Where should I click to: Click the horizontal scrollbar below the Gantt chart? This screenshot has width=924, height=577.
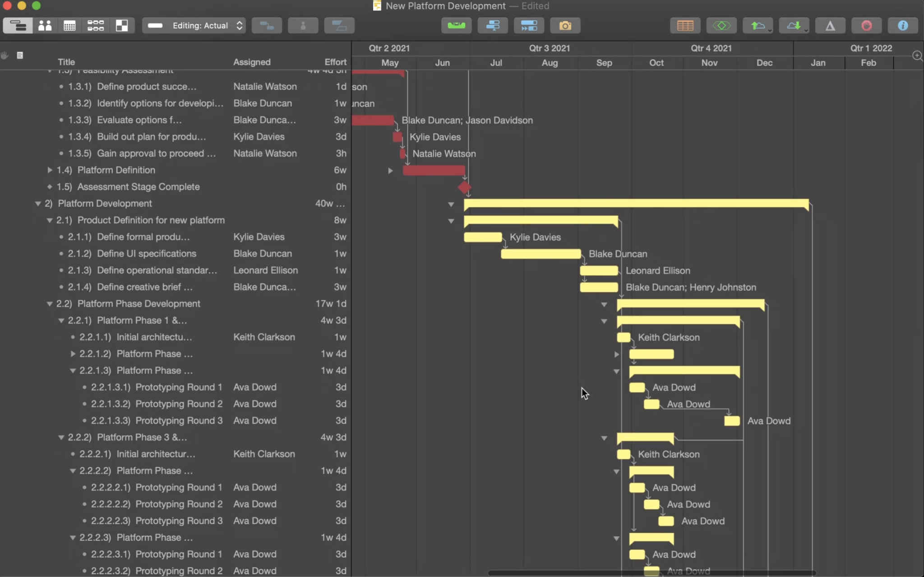651,573
